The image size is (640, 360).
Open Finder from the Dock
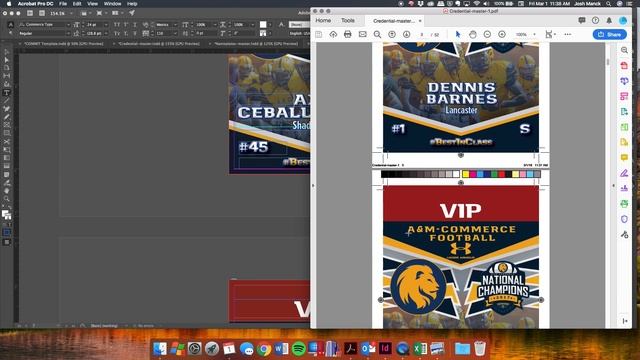pos(160,349)
